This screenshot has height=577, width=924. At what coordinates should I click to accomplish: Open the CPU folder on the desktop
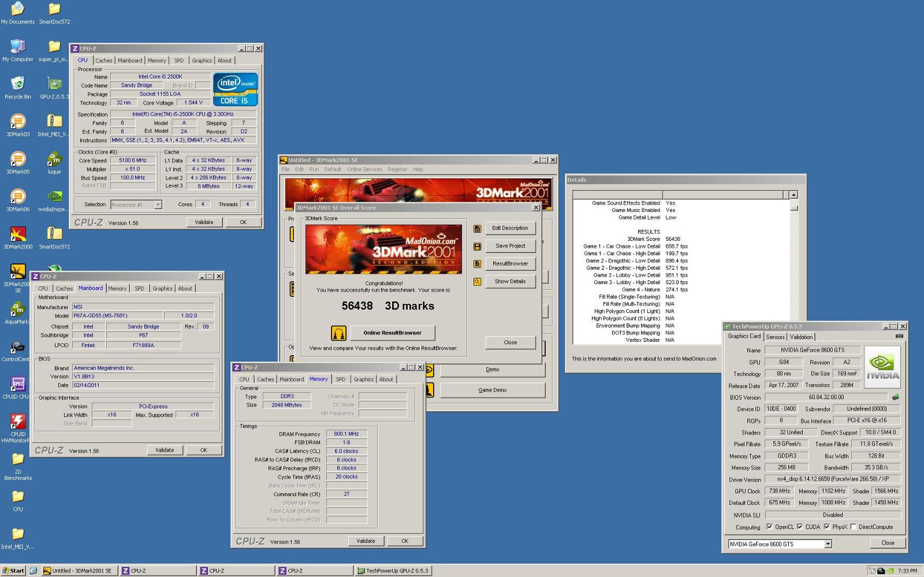point(18,501)
